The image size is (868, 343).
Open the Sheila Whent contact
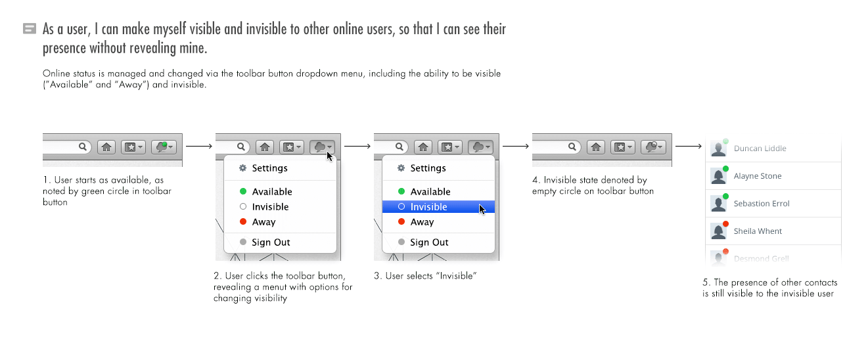click(x=758, y=231)
